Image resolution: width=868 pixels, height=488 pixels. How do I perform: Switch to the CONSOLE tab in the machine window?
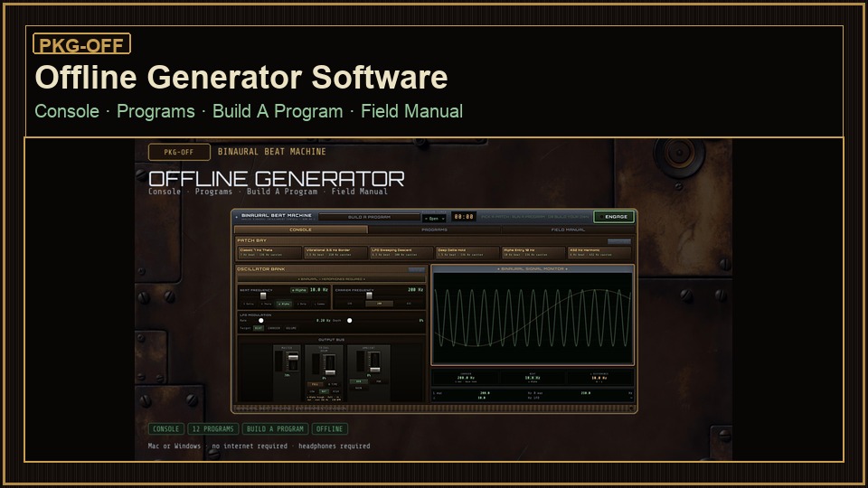click(300, 230)
